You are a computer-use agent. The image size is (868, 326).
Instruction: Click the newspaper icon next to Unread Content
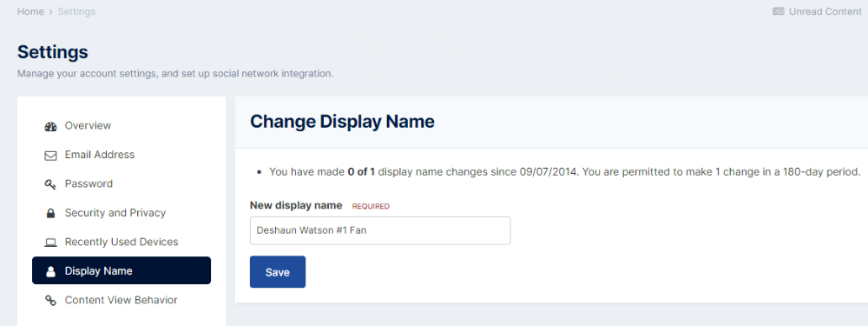[779, 11]
